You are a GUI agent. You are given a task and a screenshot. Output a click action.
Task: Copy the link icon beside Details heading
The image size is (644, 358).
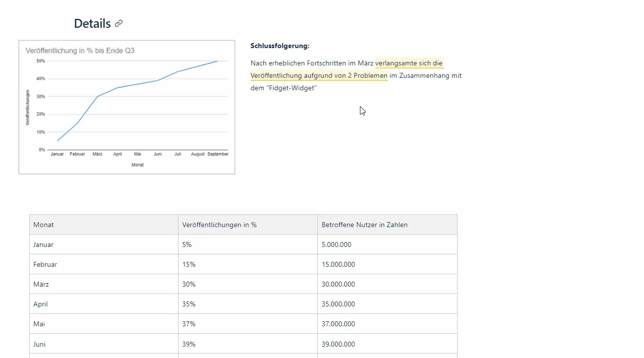point(118,23)
